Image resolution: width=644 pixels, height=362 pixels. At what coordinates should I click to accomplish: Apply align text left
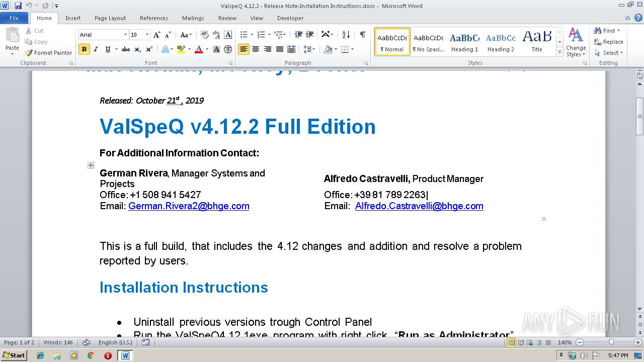(244, 49)
